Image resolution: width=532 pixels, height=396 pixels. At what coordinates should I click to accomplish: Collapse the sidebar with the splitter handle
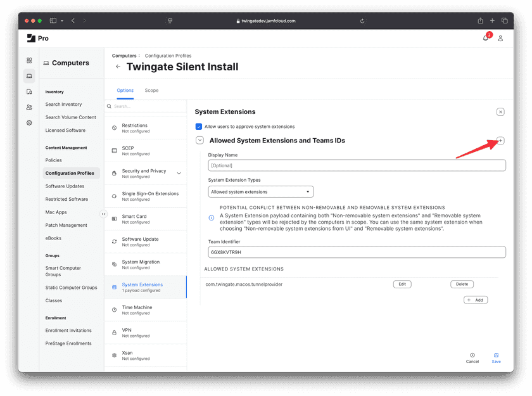104,214
